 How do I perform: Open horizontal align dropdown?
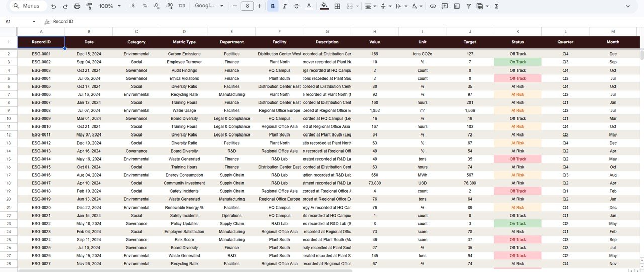point(370,6)
